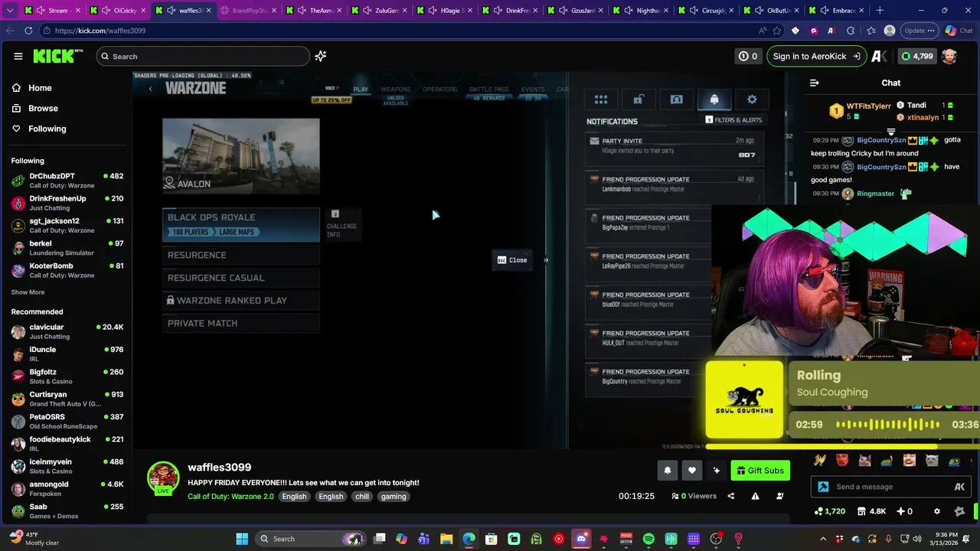Collapse the chat panel with arrow icon

click(815, 83)
